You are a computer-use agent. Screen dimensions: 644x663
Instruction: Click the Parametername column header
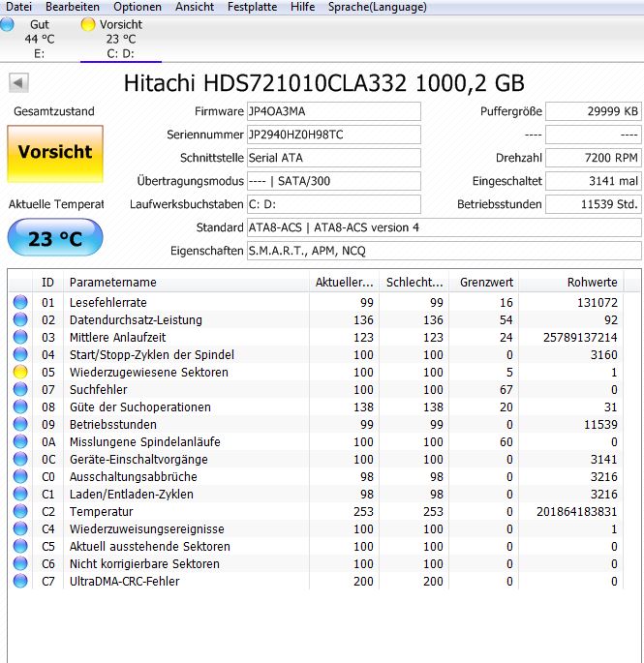pos(186,282)
